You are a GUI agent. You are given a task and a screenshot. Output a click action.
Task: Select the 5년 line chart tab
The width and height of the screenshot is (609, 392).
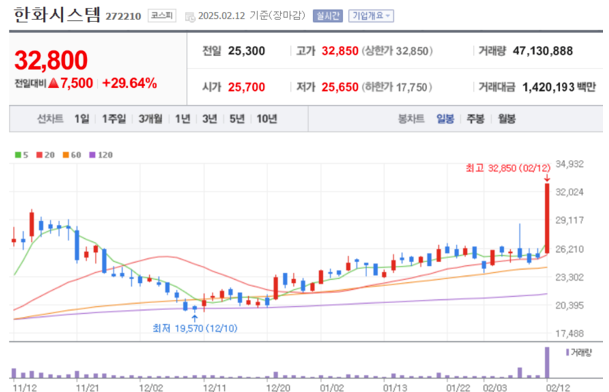[x=237, y=119]
